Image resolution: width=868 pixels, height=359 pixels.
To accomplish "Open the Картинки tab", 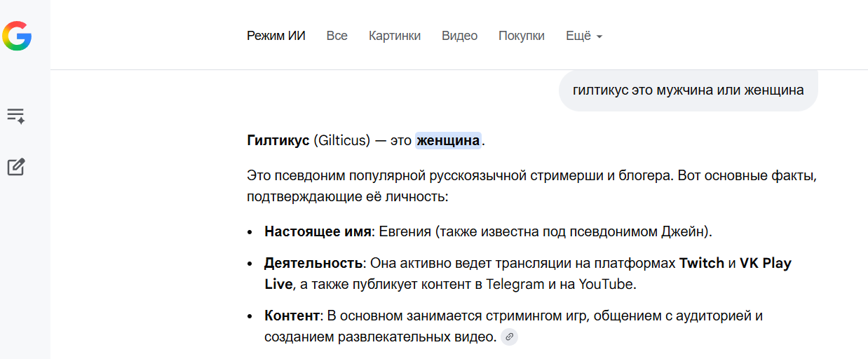I will tap(395, 36).
